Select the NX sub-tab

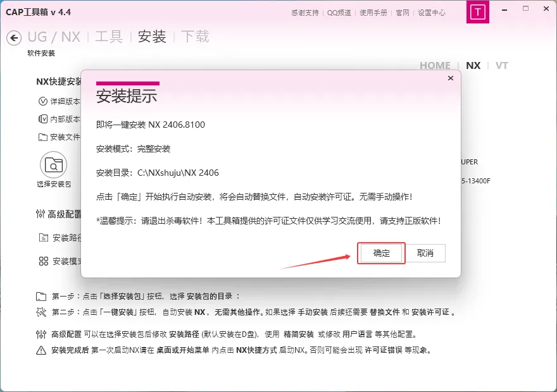click(x=473, y=66)
